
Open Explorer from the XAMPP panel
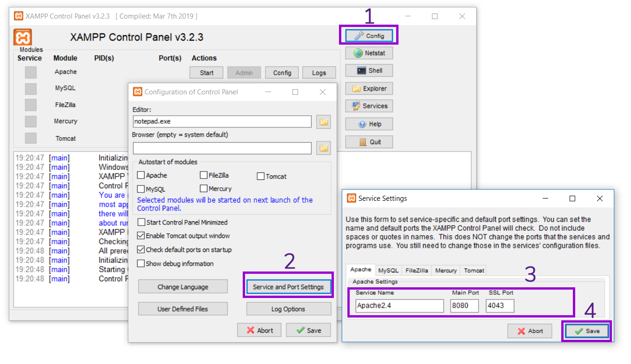369,88
